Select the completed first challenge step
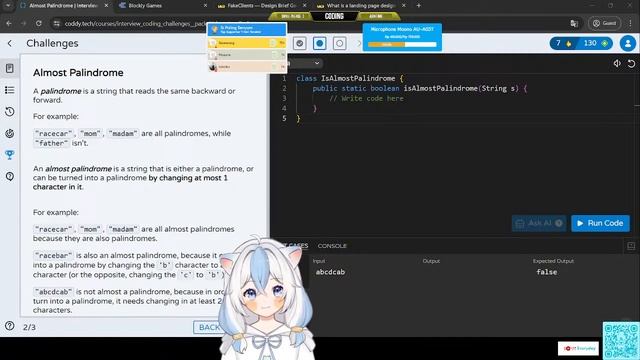Screen dimensions: 640x360 (300, 43)
